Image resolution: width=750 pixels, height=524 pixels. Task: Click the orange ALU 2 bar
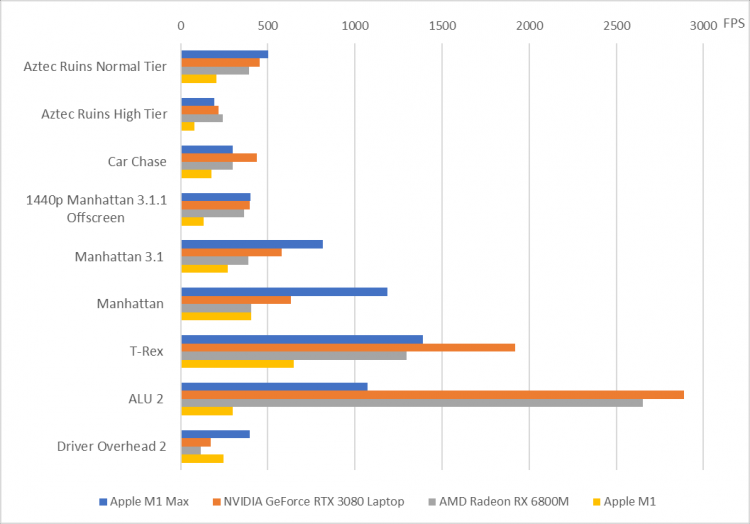click(432, 394)
